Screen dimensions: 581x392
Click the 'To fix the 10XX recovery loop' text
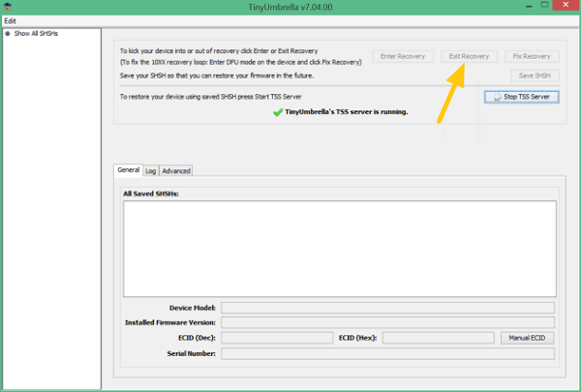tap(241, 62)
